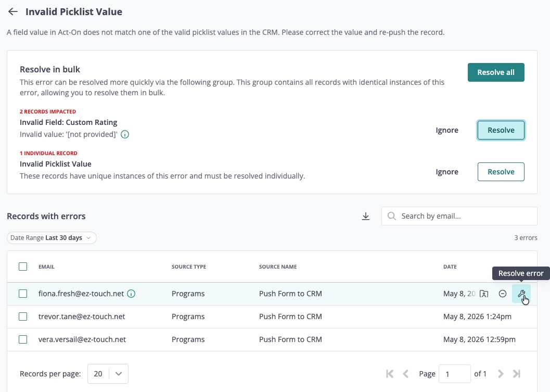Image resolution: width=550 pixels, height=392 pixels.
Task: Ignore the Custom Rating invalid field group
Action: (x=447, y=130)
